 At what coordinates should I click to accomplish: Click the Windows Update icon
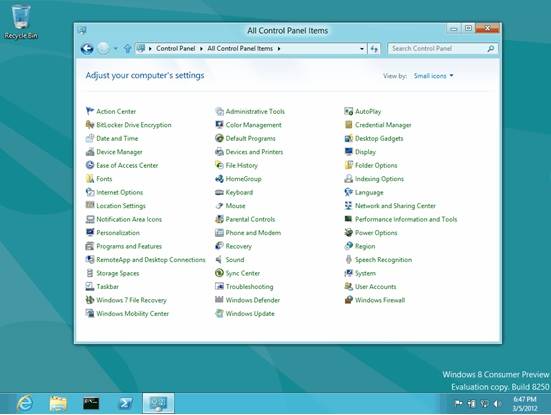click(x=219, y=313)
